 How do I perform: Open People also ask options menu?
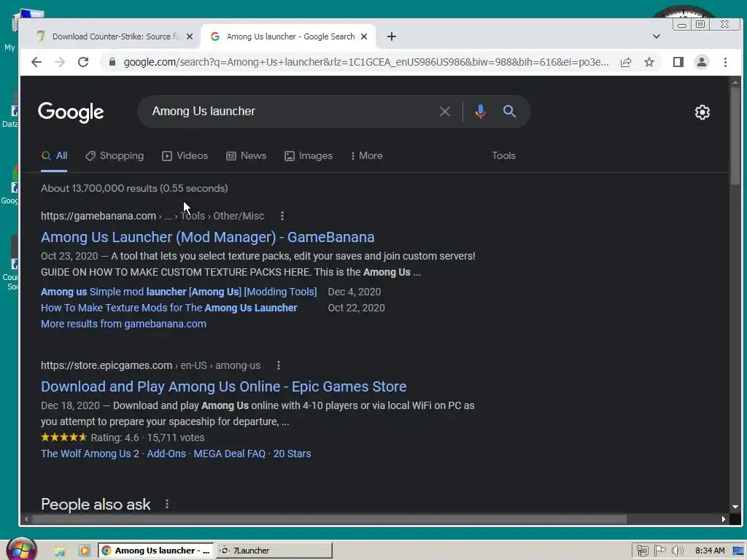tap(167, 504)
